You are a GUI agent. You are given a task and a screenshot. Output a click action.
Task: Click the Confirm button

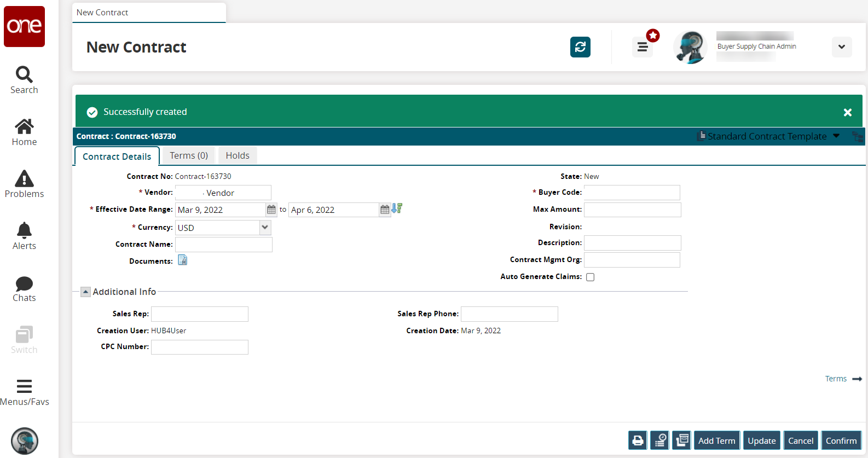(x=841, y=440)
